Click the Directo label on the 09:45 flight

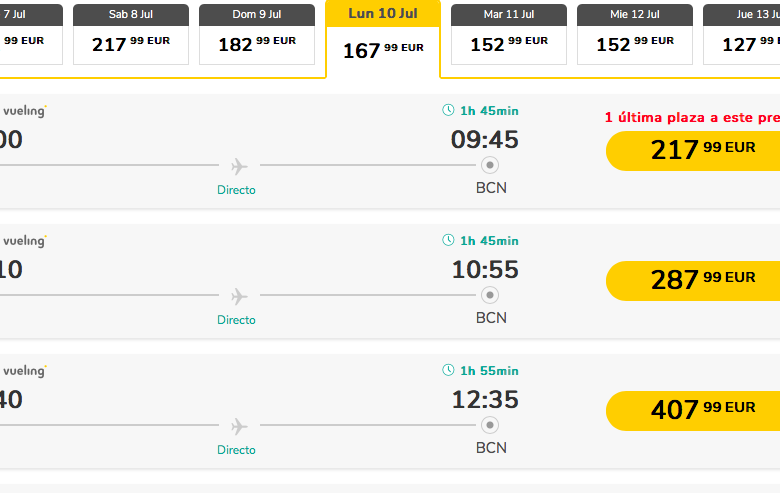236,190
